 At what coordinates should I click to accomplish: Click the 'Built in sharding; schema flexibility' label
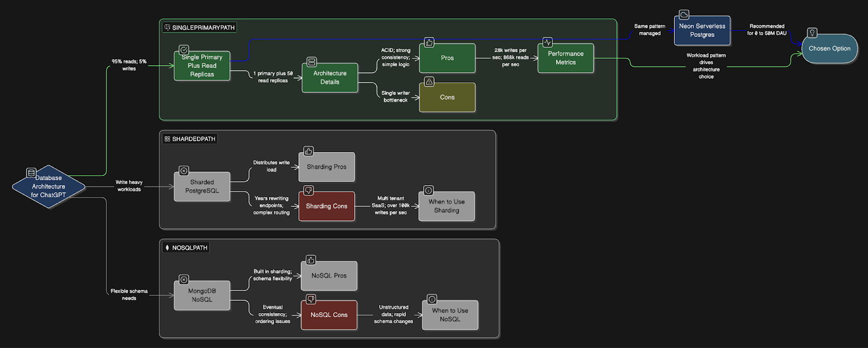pos(273,275)
